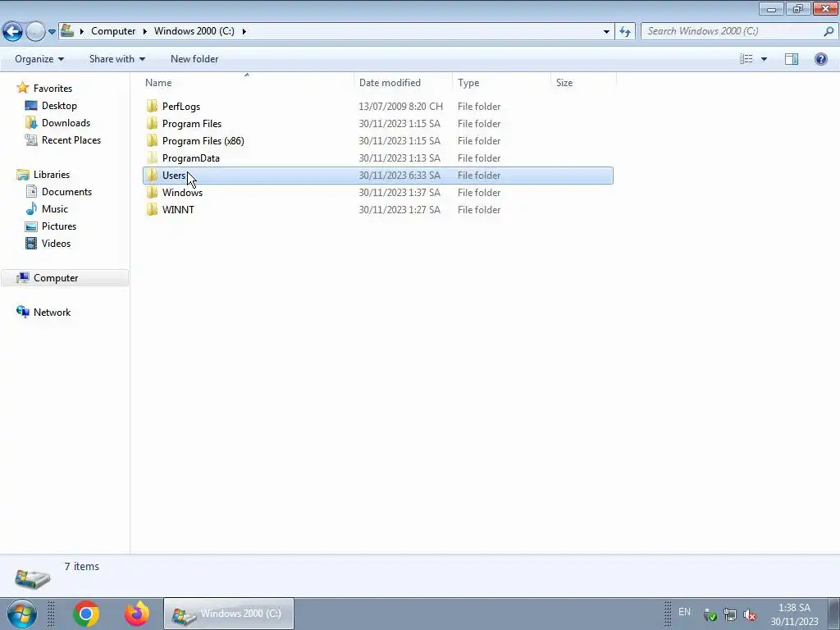Click the drive icon in address bar

click(x=67, y=30)
